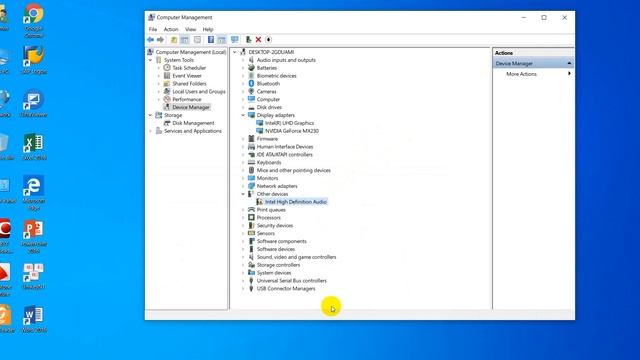Viewport: 640px width, 360px height.
Task: Launch PowerPoint from the desktop
Action: tap(33, 236)
